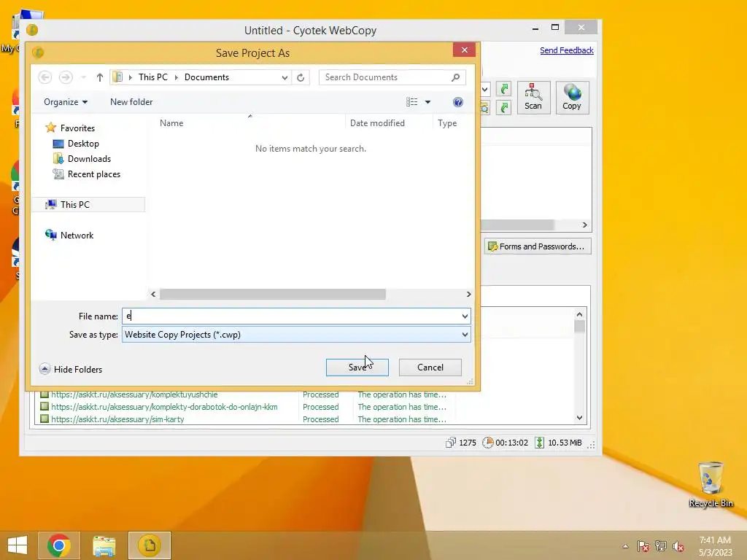
Task: Click the network tray icon
Action: click(661, 546)
